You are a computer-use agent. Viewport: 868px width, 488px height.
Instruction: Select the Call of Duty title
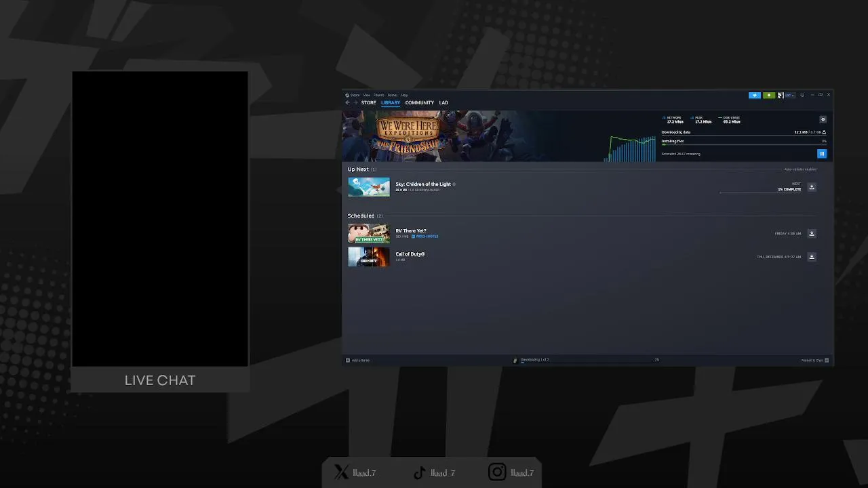(x=410, y=253)
